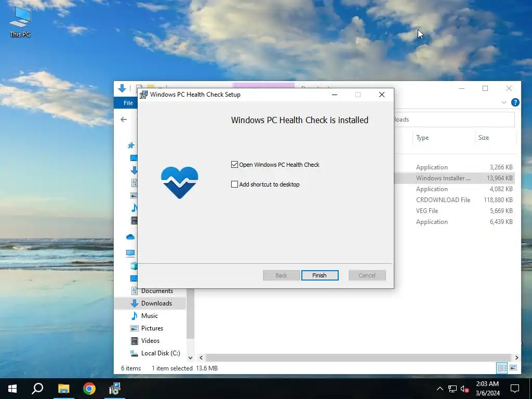Launch Google Chrome from taskbar

tap(89, 389)
